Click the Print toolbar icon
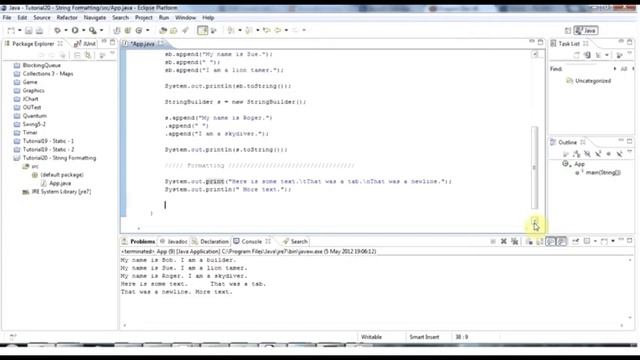640x360 pixels. coord(39,30)
